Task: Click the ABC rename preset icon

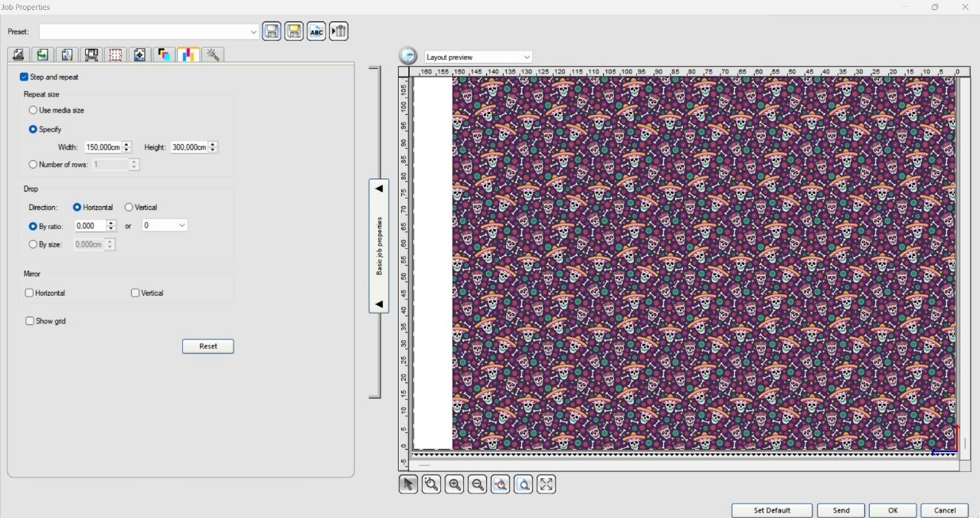Action: coord(316,31)
